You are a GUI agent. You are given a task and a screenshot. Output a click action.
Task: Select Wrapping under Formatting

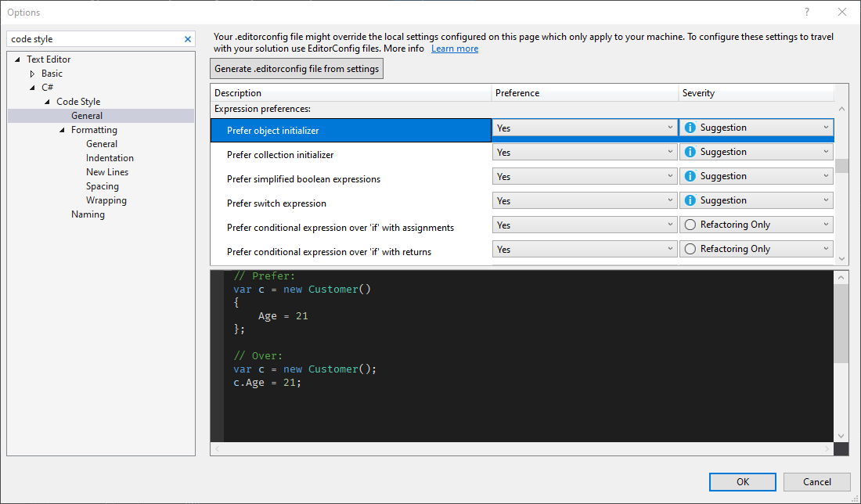click(106, 200)
